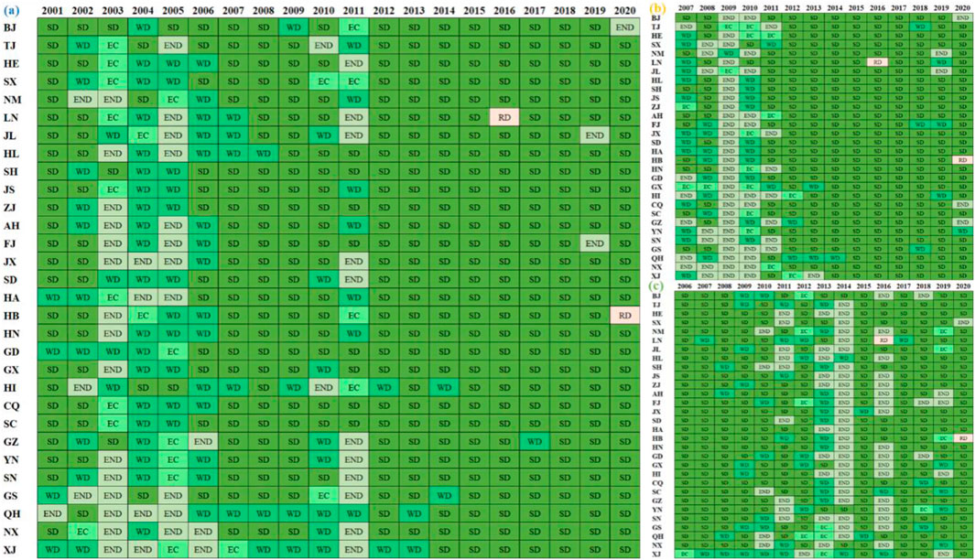Click the 2003 year header in panel (a)
This screenshot has height=560, width=975.
click(x=113, y=11)
